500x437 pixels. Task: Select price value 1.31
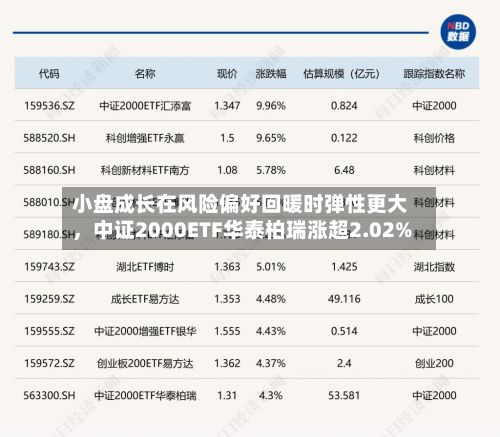227,395
